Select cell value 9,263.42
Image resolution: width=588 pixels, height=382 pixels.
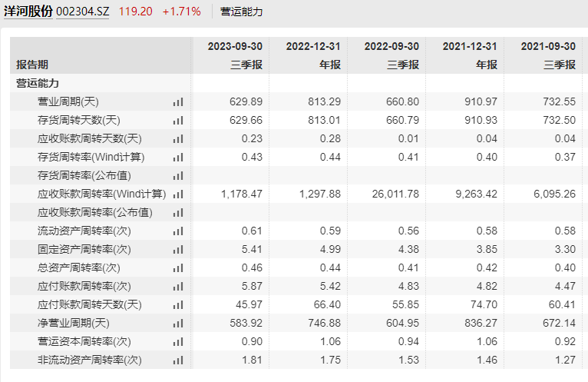476,194
